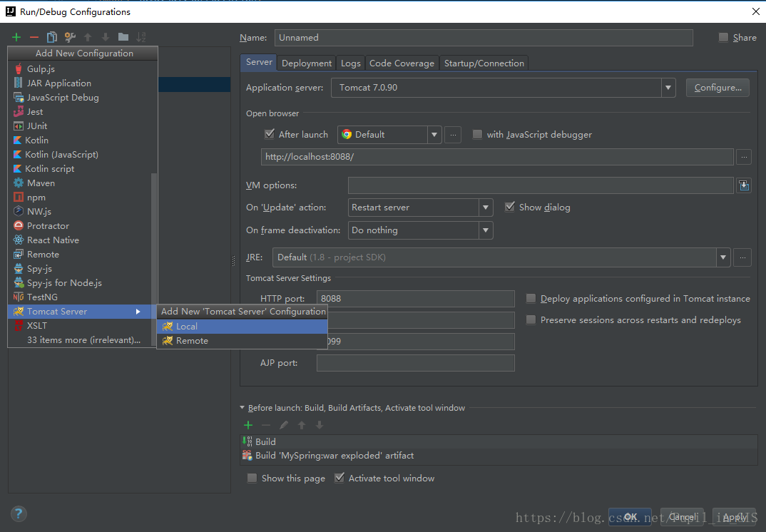Screen dimensions: 766x532
Task: Choose JavaScript Debug configuration type
Action: pyautogui.click(x=83, y=97)
